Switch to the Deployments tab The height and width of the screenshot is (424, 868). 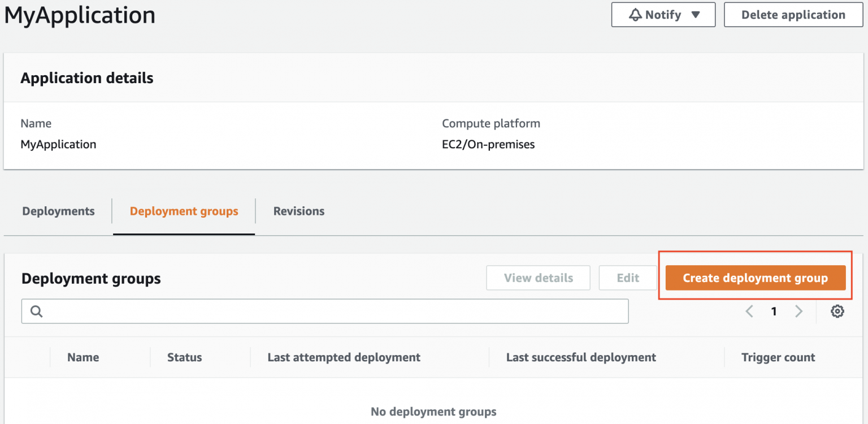click(x=58, y=211)
